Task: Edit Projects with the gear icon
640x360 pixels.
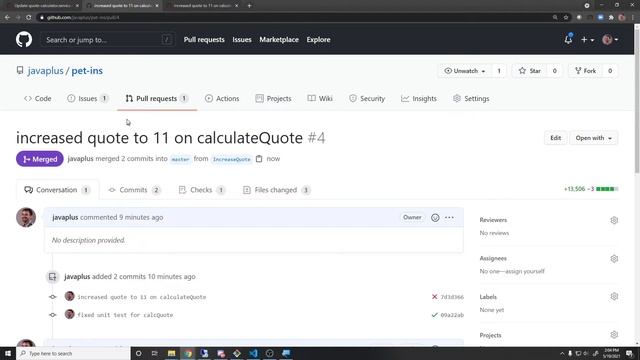Action: [x=614, y=335]
